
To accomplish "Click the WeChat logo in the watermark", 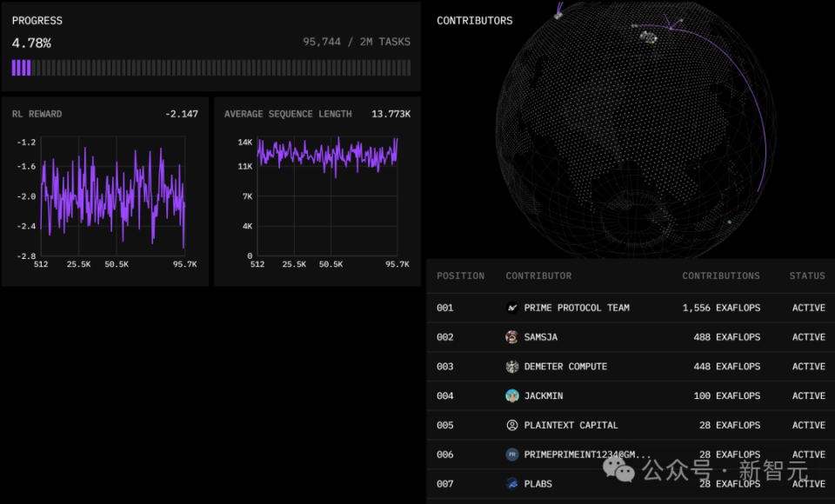I will tap(618, 470).
